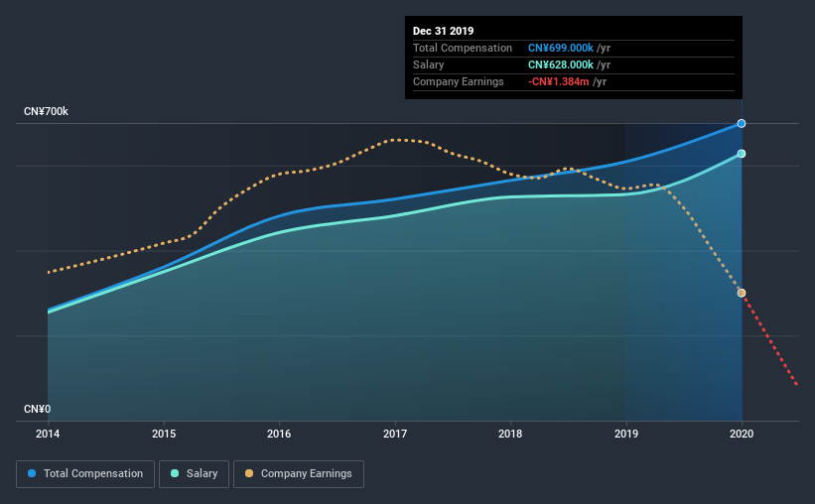Click the 2018 x-axis label
Screen dimensions: 815x504
tap(510, 434)
